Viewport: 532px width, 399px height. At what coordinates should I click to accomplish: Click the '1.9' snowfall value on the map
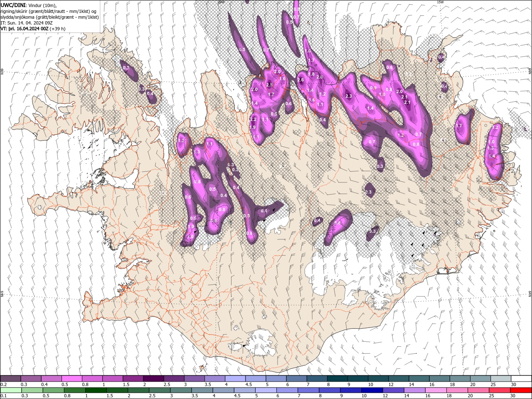click(x=252, y=127)
